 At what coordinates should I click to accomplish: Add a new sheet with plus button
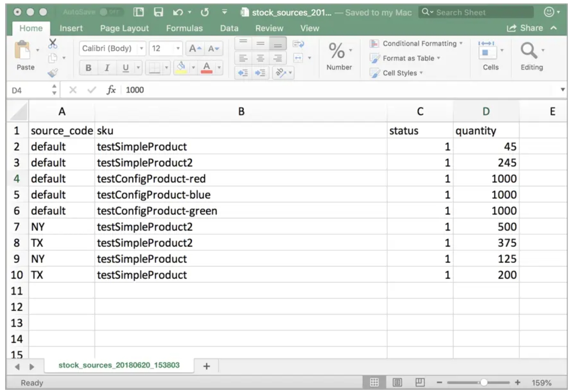(x=207, y=366)
